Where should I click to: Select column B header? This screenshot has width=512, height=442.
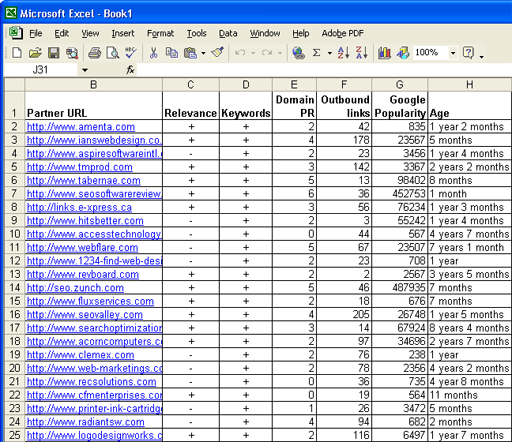point(94,85)
